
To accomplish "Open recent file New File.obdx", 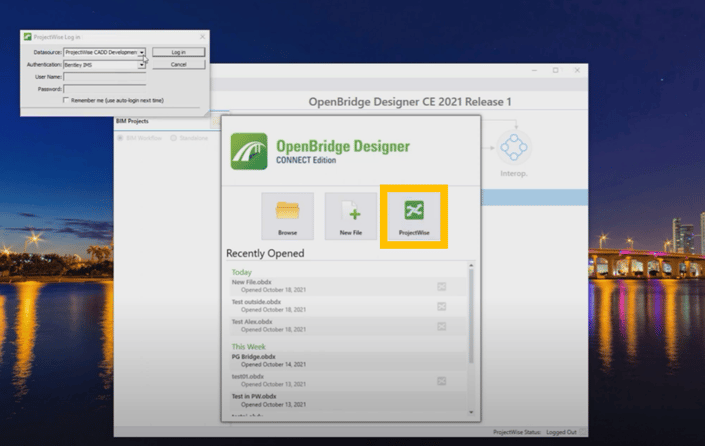I will pyautogui.click(x=348, y=286).
